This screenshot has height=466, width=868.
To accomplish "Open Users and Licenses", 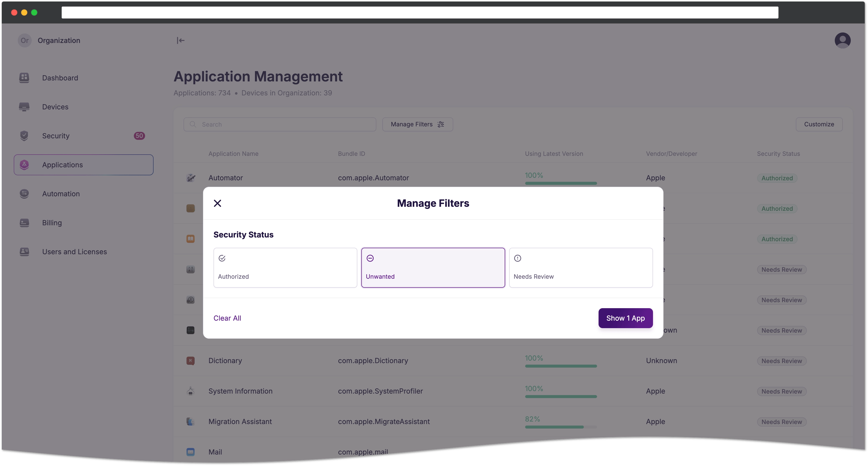I will tap(84, 252).
